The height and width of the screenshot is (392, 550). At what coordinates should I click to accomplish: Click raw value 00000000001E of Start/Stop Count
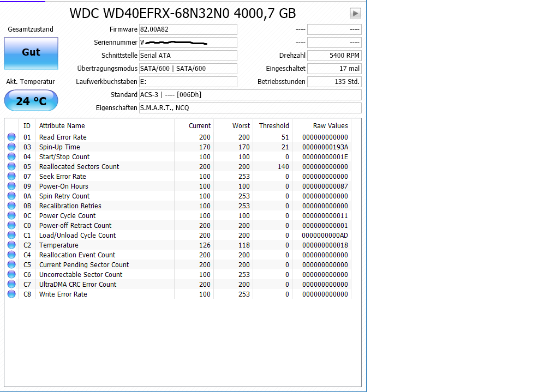325,156
